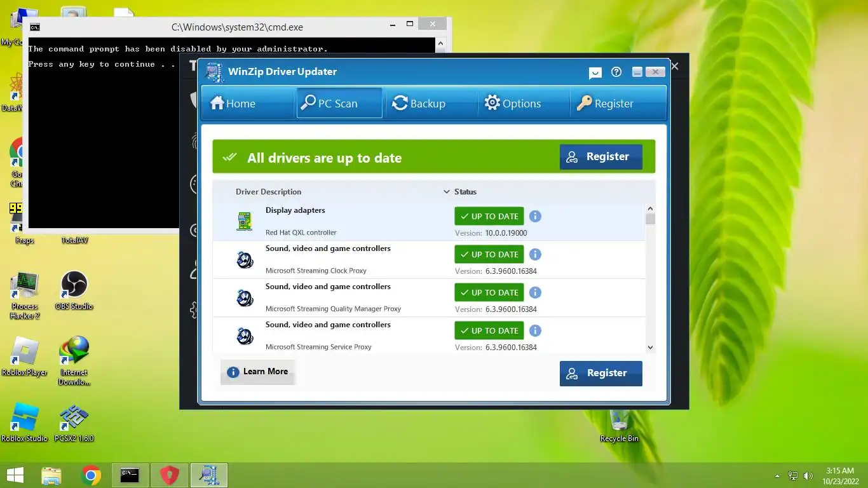Click the WinZip Driver Updater logo icon

click(215, 72)
